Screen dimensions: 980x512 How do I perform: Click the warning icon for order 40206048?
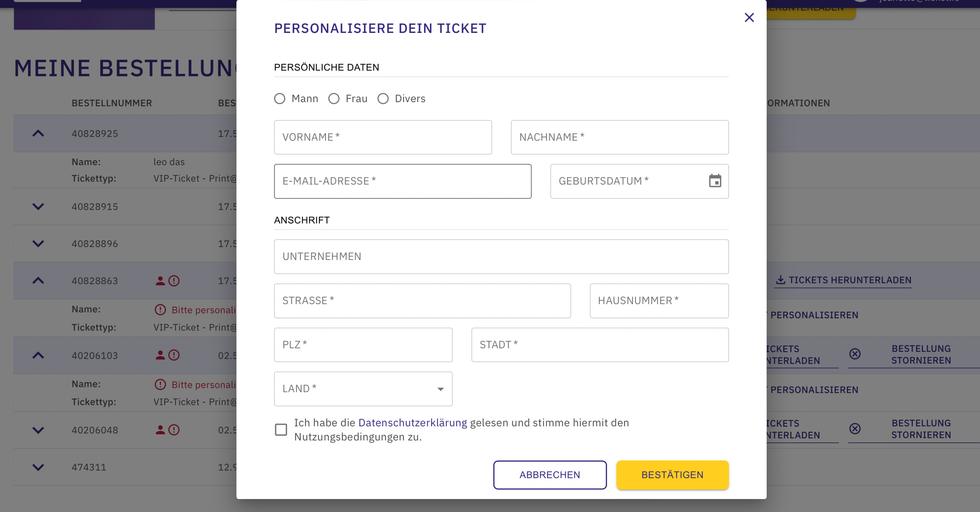(174, 430)
